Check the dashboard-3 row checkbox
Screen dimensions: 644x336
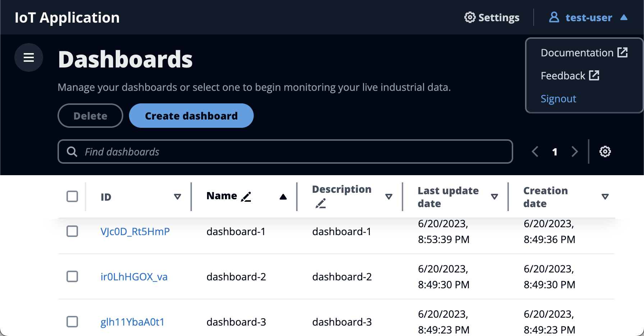pos(72,322)
